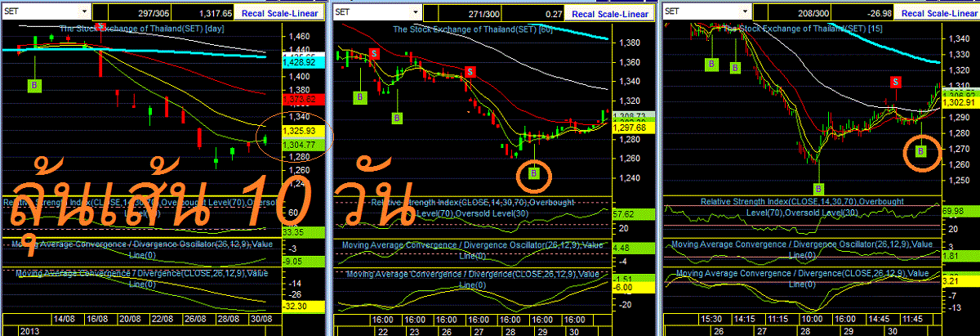Select the leftmost B marker in 60-minute chart
The width and height of the screenshot is (980, 336).
pos(361,96)
